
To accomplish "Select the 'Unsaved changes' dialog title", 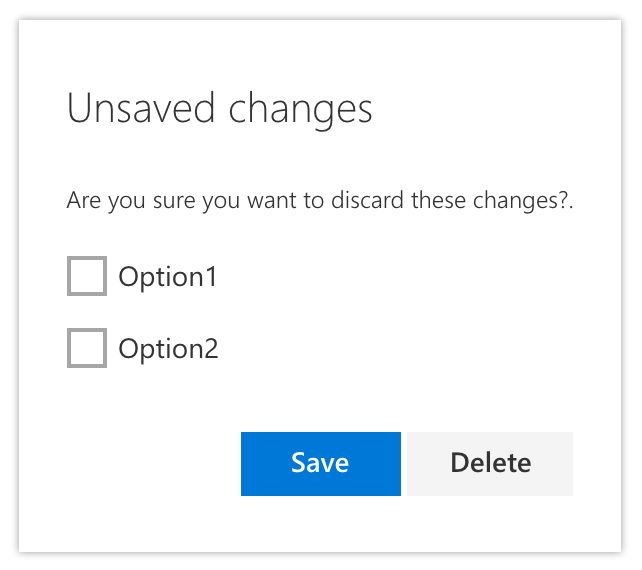I will tap(219, 109).
